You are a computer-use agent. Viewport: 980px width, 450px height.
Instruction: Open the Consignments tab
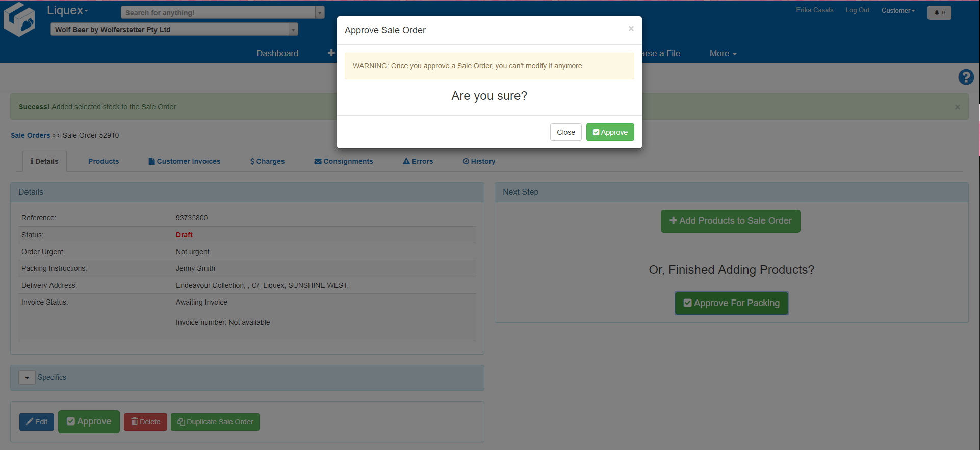pyautogui.click(x=344, y=161)
